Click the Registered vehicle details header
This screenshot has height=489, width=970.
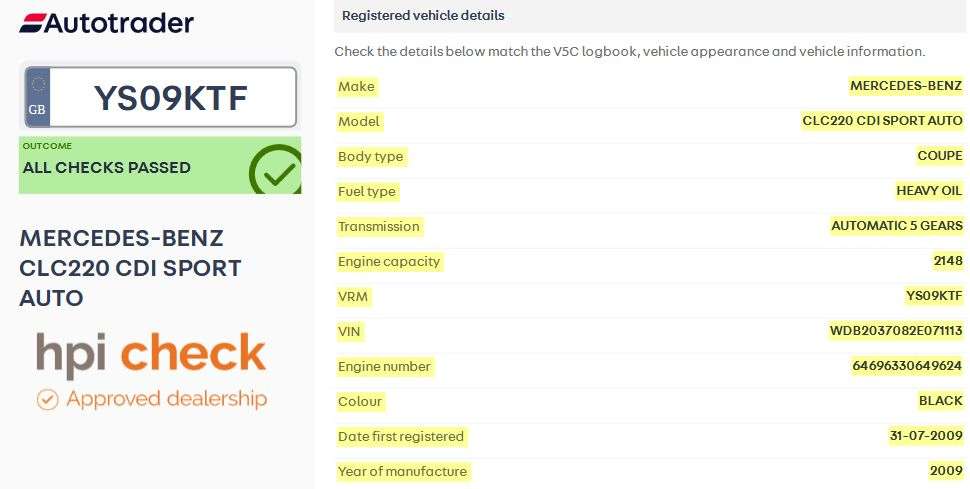423,15
